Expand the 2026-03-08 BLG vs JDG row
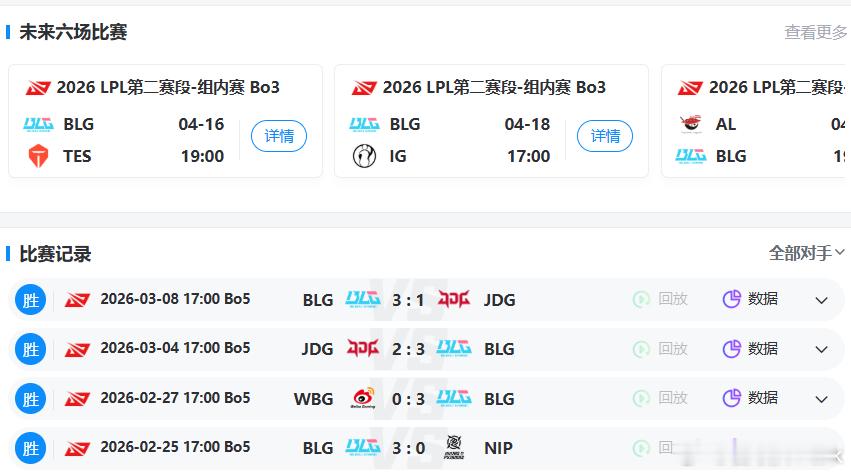Screen dimensions: 851x474 pos(822,300)
